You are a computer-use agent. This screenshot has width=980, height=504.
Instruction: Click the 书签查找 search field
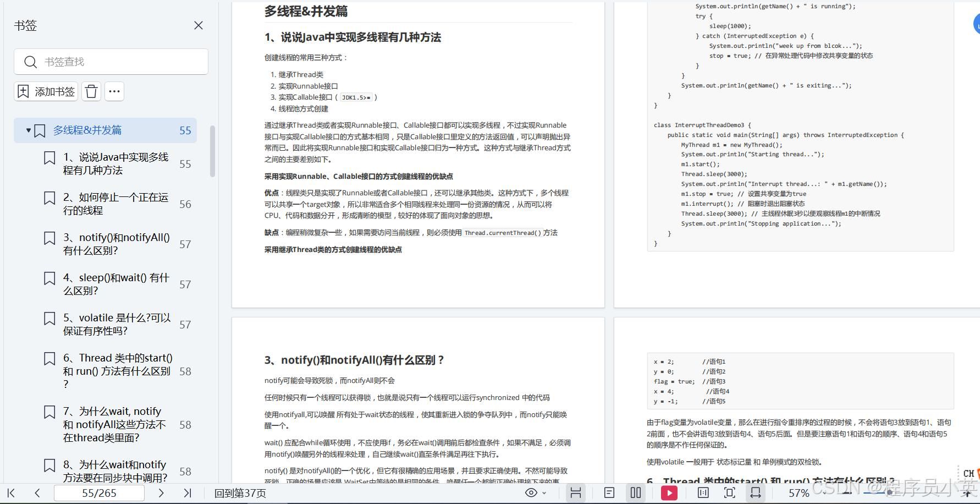click(x=111, y=62)
